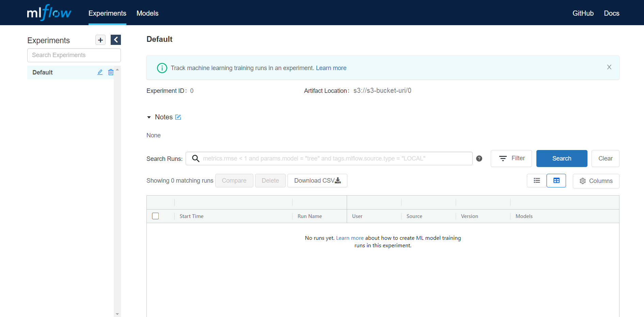Focus the Search Runs query field
The image size is (644, 317).
click(329, 158)
